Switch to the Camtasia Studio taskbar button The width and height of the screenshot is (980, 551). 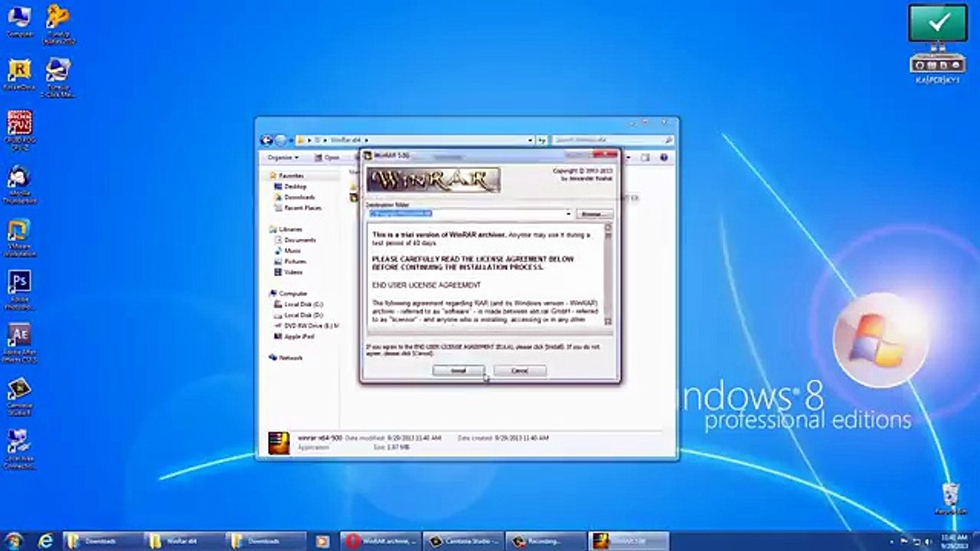[463, 541]
